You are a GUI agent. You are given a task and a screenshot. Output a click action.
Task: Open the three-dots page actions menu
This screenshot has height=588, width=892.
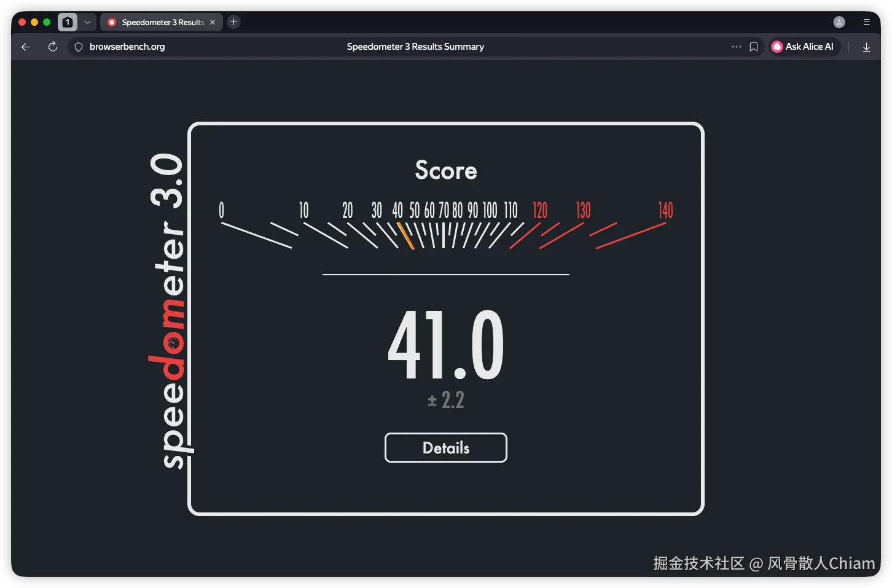click(736, 47)
